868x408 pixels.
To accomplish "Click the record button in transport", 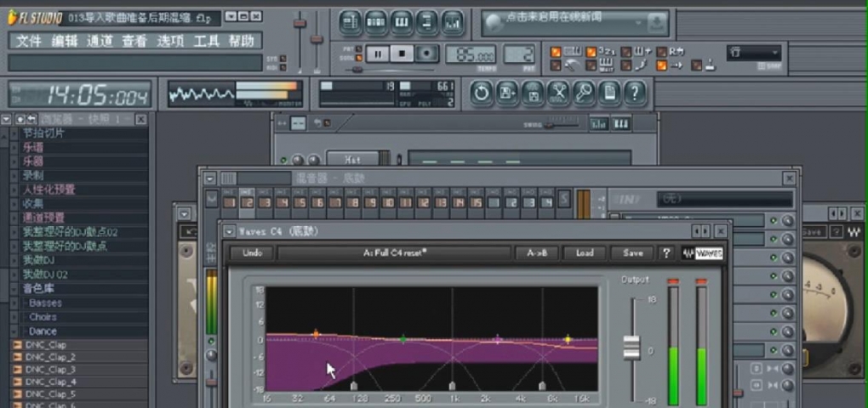I will [427, 54].
